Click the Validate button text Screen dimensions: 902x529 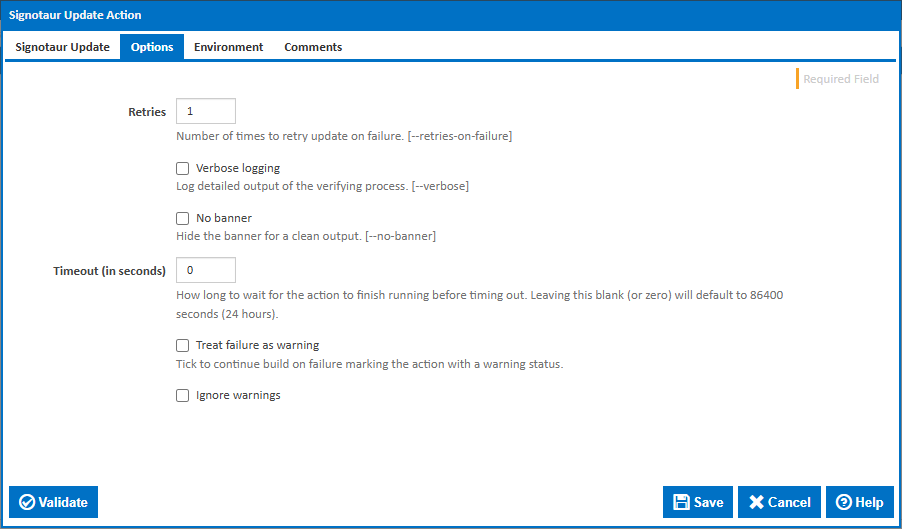click(x=63, y=502)
